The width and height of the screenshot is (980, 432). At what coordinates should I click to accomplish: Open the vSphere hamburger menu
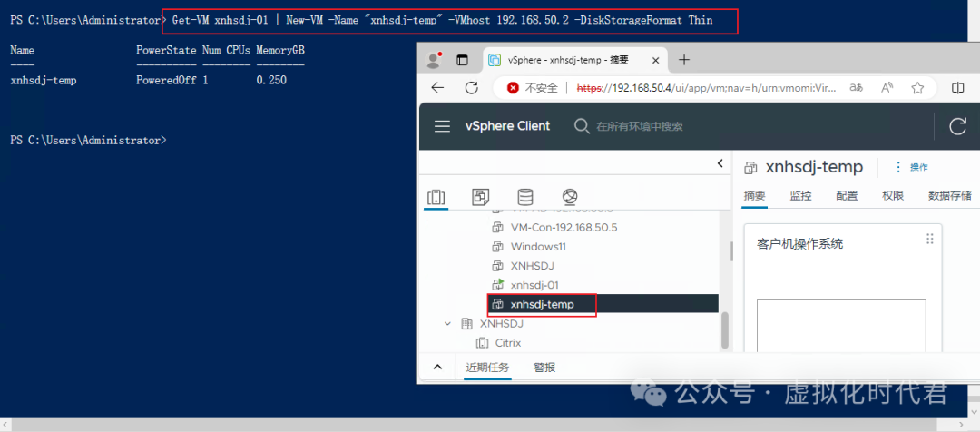click(x=443, y=126)
